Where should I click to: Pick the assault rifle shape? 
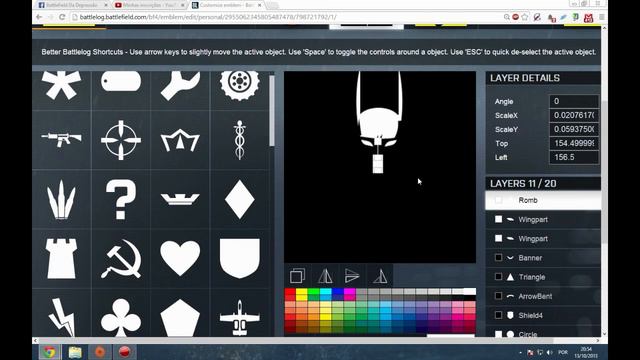click(x=61, y=139)
